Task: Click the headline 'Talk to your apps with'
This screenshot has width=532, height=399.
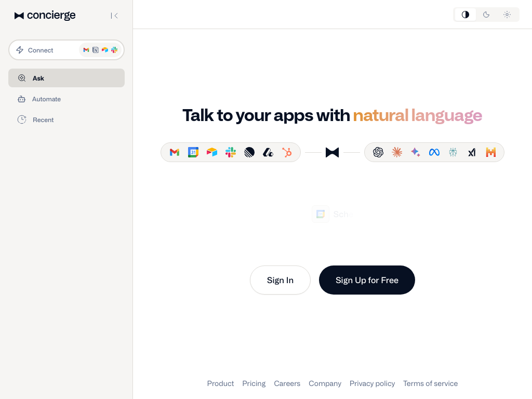Action: [x=267, y=115]
